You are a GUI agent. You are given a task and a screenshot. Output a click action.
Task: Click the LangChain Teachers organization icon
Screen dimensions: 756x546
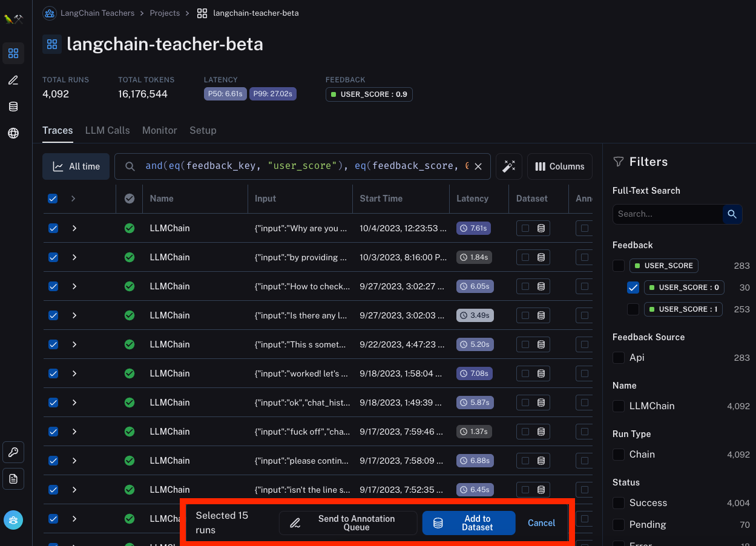(x=50, y=13)
